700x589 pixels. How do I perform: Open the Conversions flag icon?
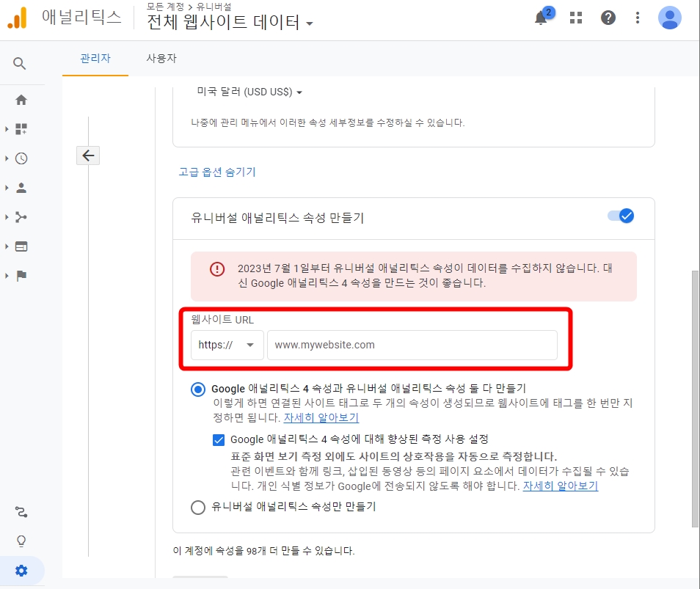tap(21, 276)
